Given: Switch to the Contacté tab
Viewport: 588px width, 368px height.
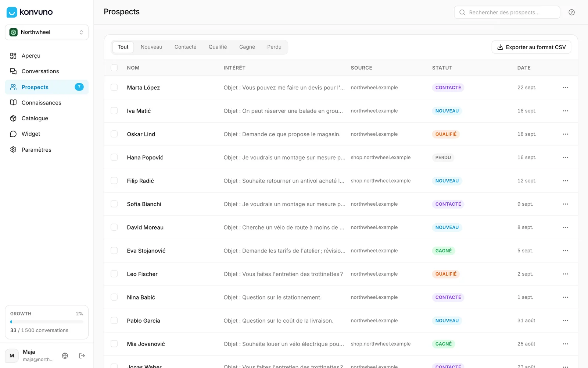Looking at the screenshot, I should [185, 47].
